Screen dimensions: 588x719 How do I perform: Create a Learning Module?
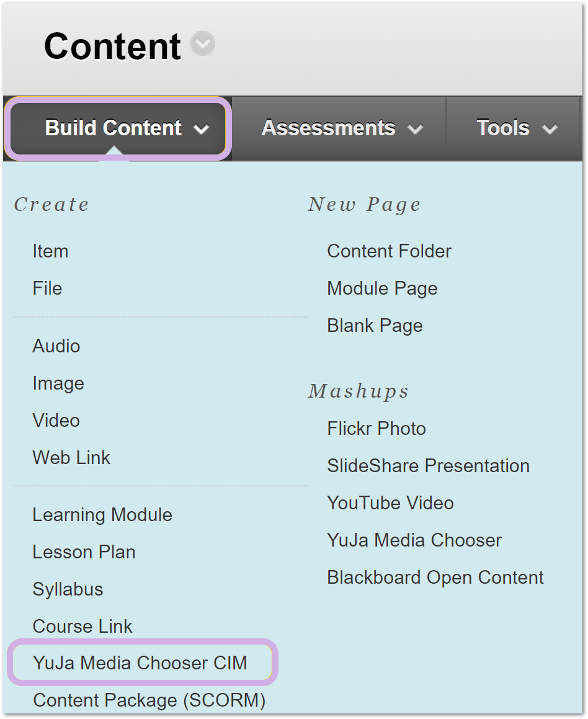point(103,515)
